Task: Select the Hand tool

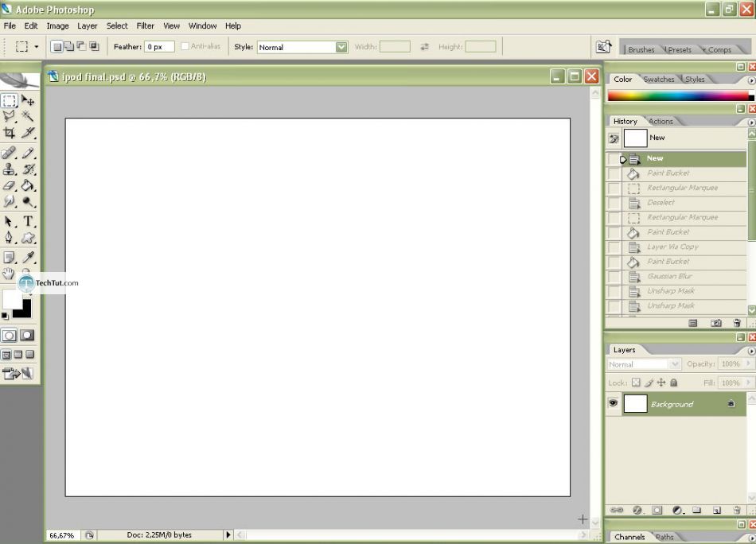Action: click(9, 274)
